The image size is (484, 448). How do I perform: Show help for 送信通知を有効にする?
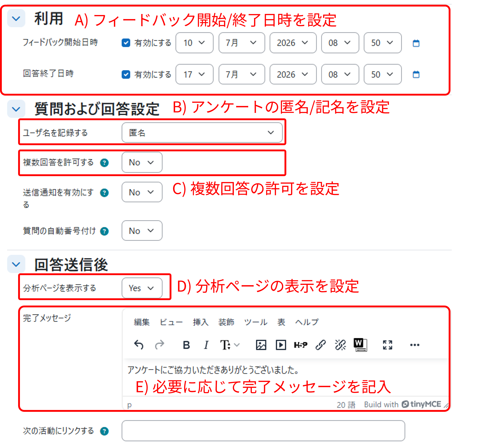[x=104, y=193]
